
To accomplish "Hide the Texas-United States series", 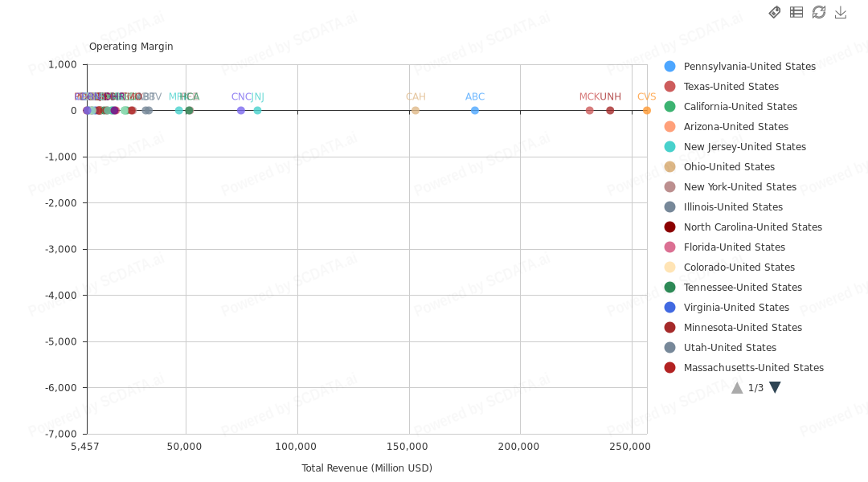I will (x=731, y=87).
